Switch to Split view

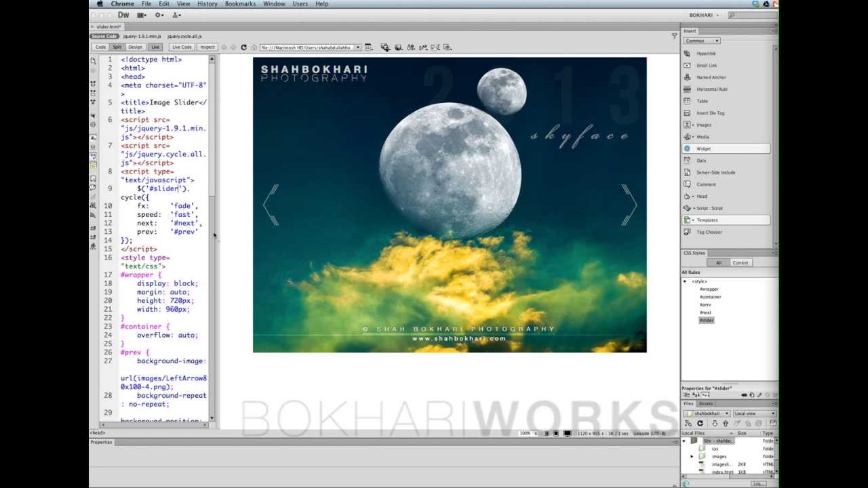(x=117, y=47)
